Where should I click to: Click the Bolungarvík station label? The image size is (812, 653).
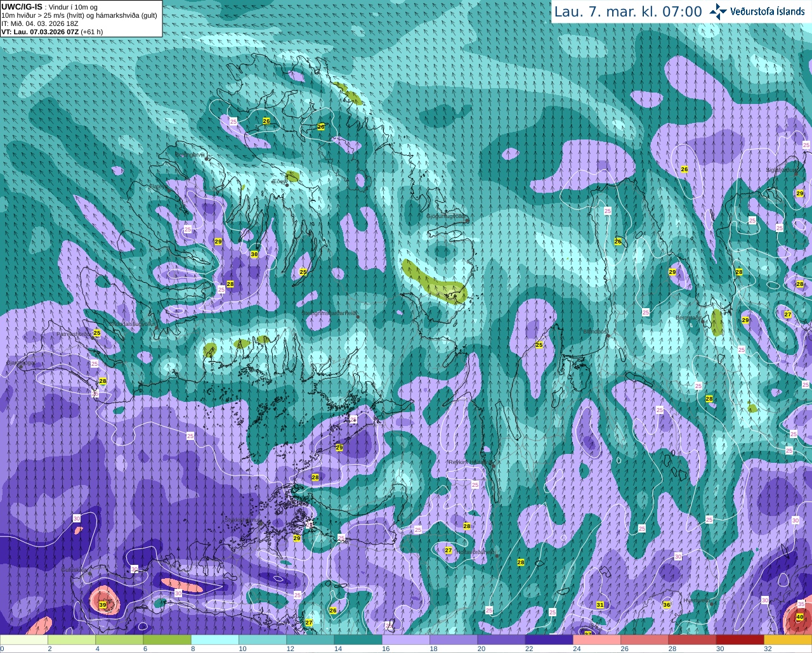coord(190,155)
